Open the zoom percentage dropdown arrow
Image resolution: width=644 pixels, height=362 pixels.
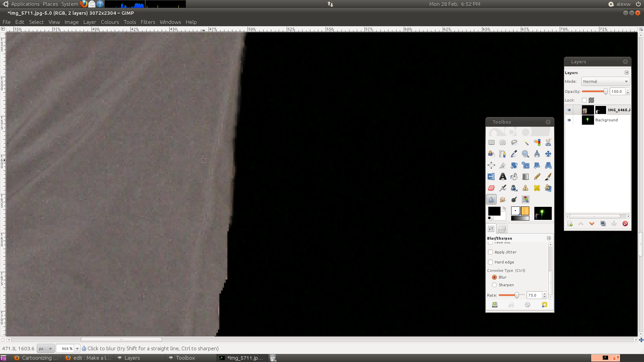pos(77,349)
